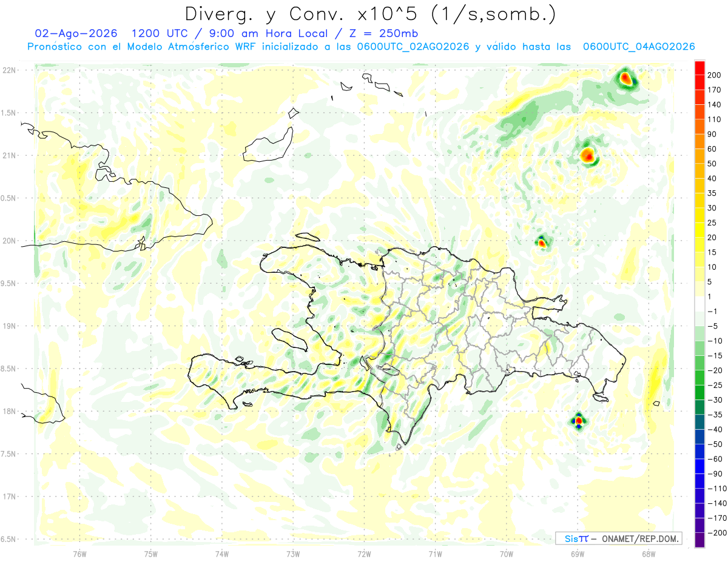The image size is (728, 562).
Task: Click the dark red swatch above 200
Action: pyautogui.click(x=699, y=67)
